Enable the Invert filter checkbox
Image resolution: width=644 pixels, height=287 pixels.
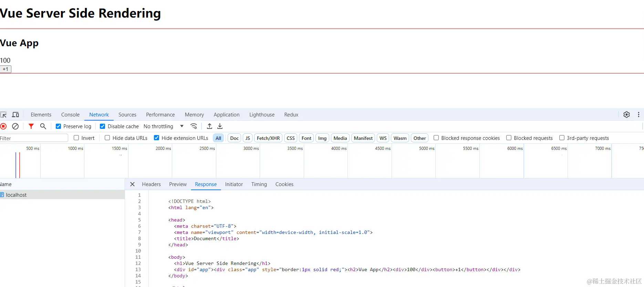click(76, 138)
